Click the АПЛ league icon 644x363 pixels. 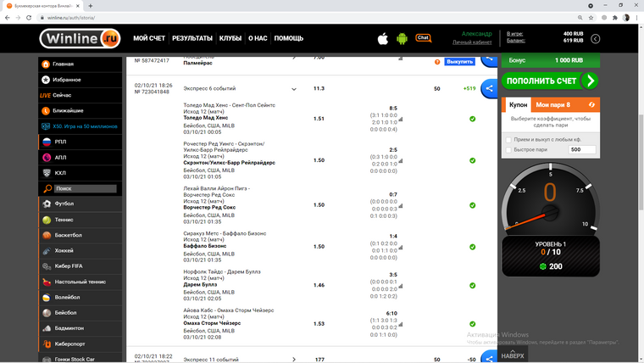pyautogui.click(x=47, y=158)
